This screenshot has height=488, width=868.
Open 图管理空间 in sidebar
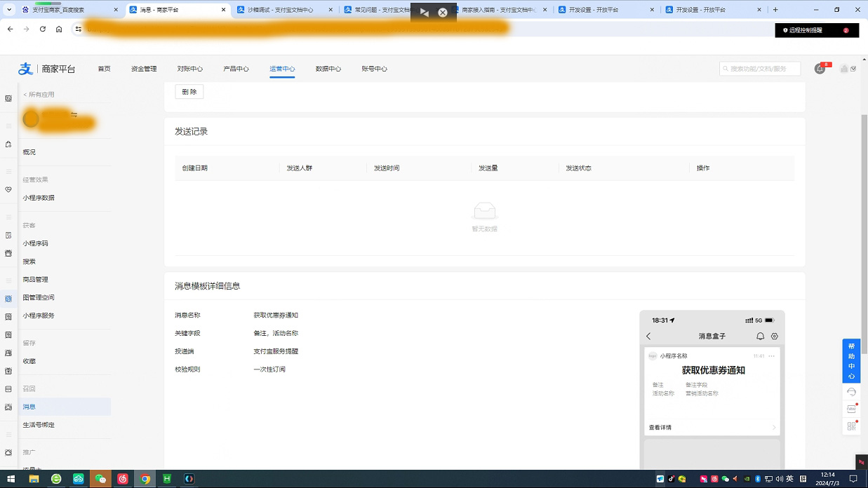point(39,297)
